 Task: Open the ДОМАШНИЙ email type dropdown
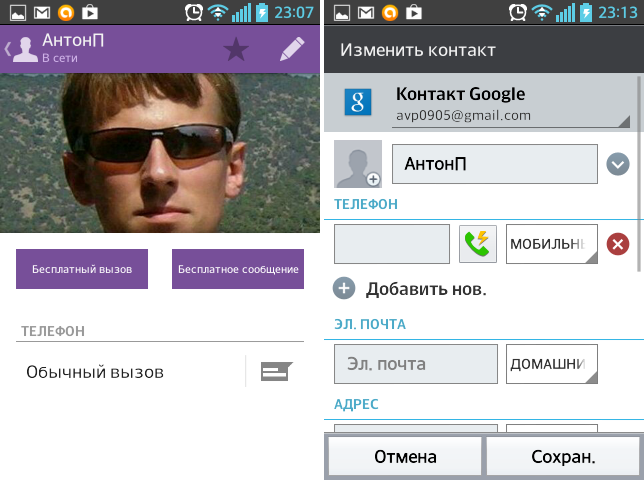(552, 364)
